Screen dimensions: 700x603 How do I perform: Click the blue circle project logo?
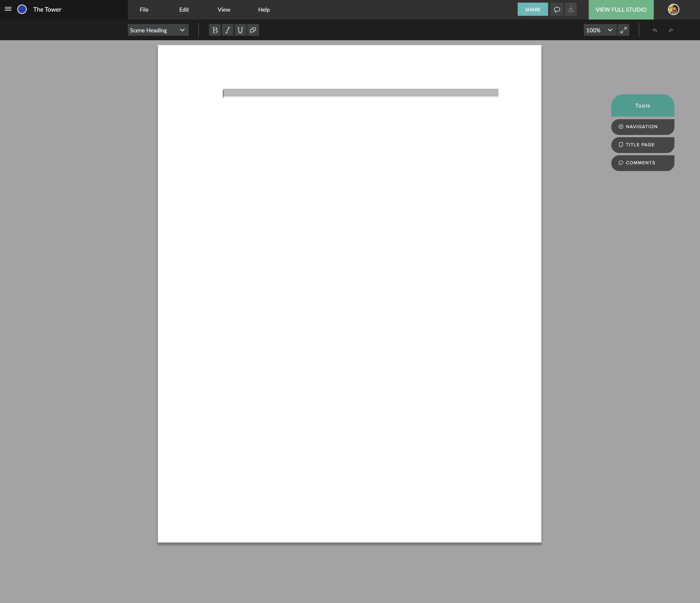[22, 9]
